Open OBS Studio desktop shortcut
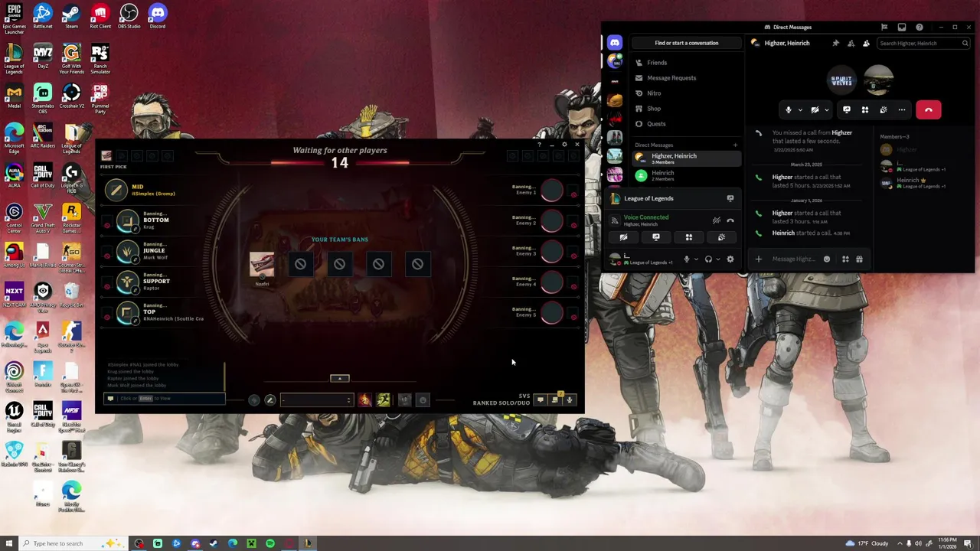Image resolution: width=980 pixels, height=551 pixels. point(129,17)
